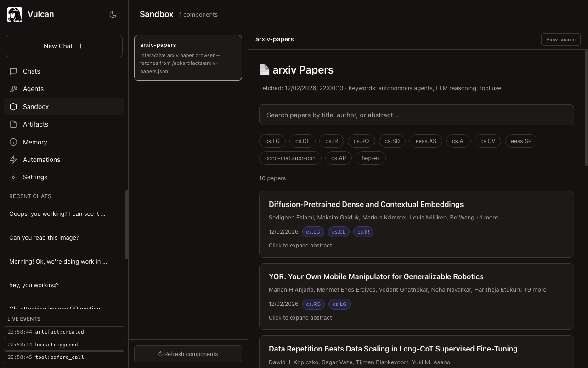588x368 pixels.
Task: Click the Automations lightning bolt icon
Action: (x=13, y=160)
